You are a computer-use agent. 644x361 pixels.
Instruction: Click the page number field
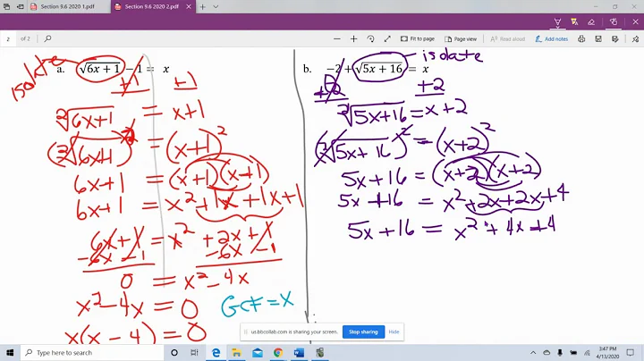[x=8, y=39]
